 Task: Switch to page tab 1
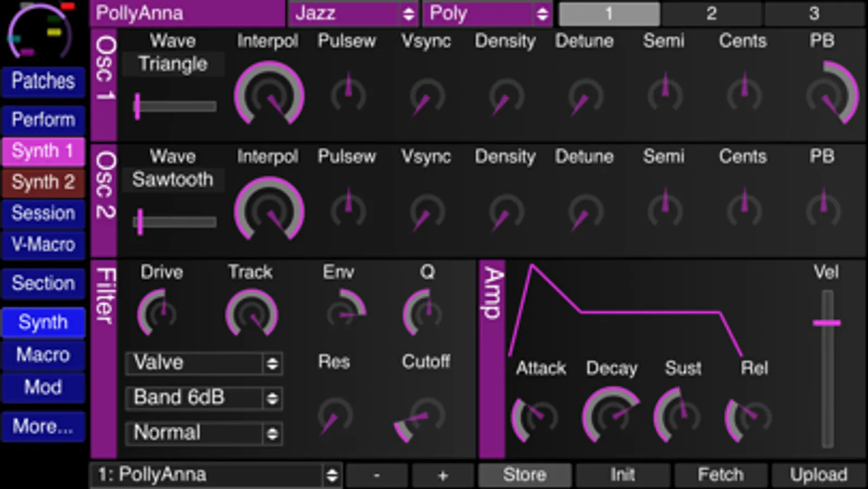click(609, 14)
